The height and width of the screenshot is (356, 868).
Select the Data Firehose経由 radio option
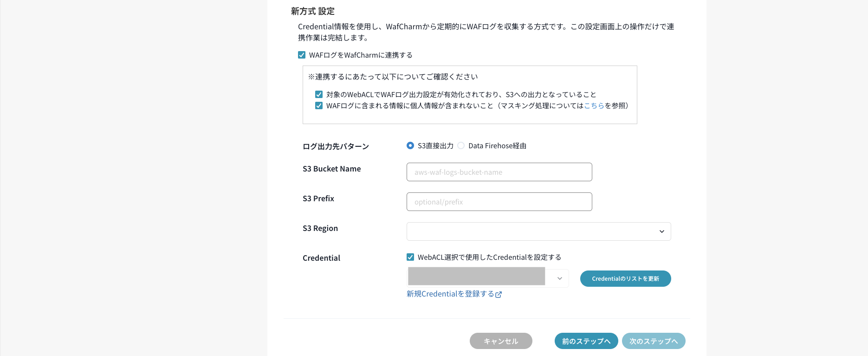461,145
